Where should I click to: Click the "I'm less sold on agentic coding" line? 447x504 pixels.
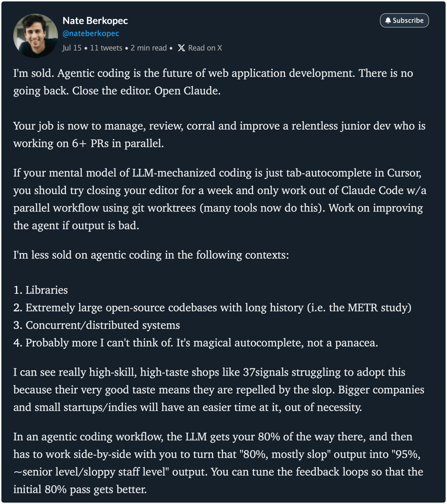pyautogui.click(x=151, y=255)
